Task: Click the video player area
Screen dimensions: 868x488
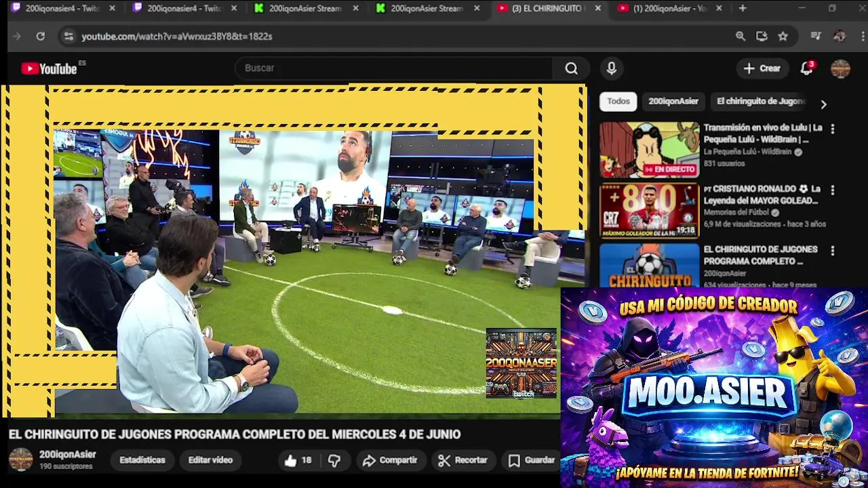Action: point(293,251)
